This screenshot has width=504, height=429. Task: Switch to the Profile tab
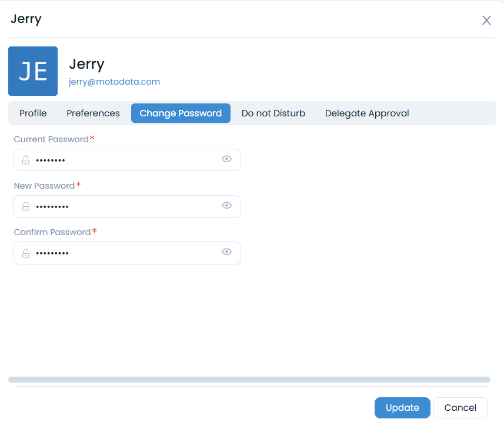pos(33,113)
